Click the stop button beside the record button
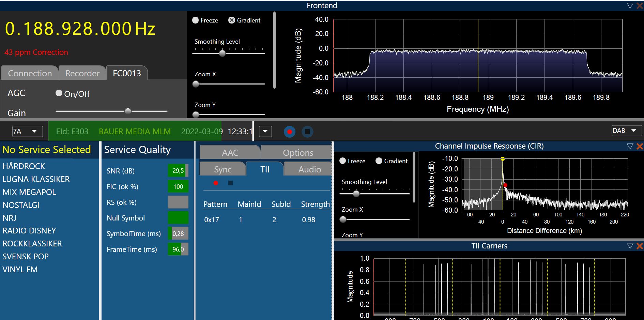Screen dimensions: 644x320 point(307,132)
